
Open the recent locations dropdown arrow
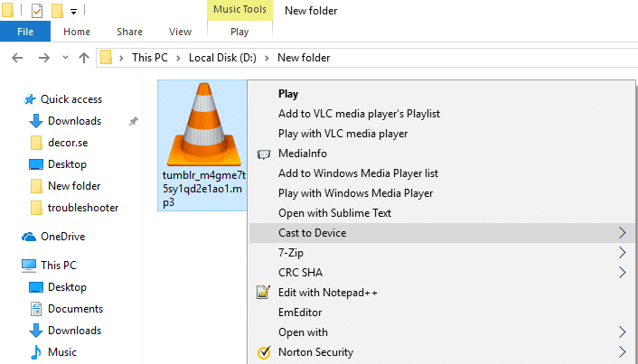click(65, 58)
